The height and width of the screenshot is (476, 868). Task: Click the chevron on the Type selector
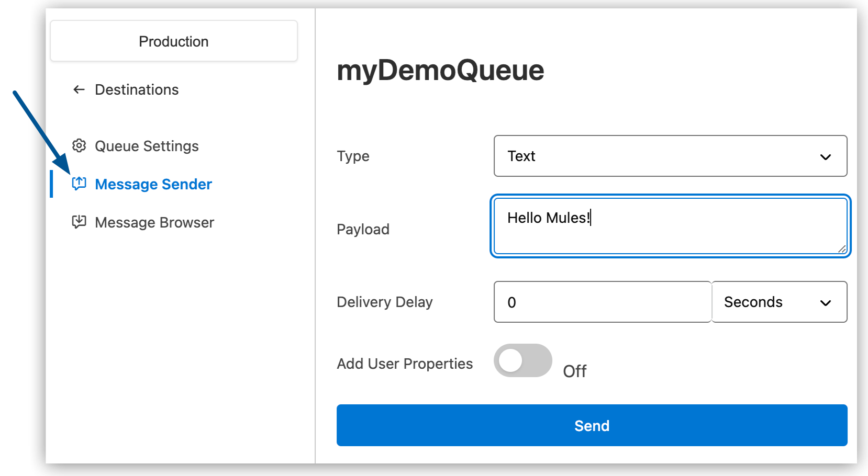pos(826,156)
